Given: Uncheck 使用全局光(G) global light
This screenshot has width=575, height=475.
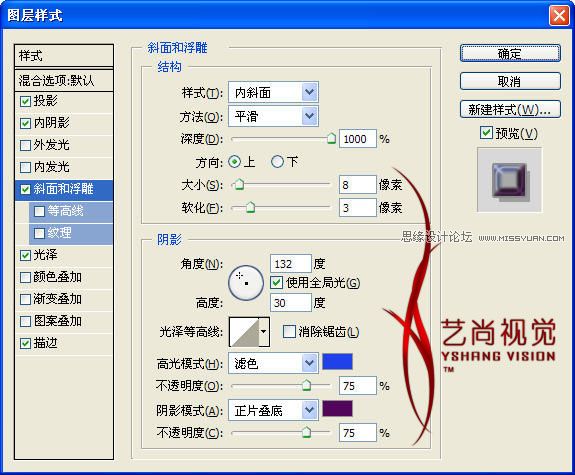Looking at the screenshot, I should (x=276, y=283).
